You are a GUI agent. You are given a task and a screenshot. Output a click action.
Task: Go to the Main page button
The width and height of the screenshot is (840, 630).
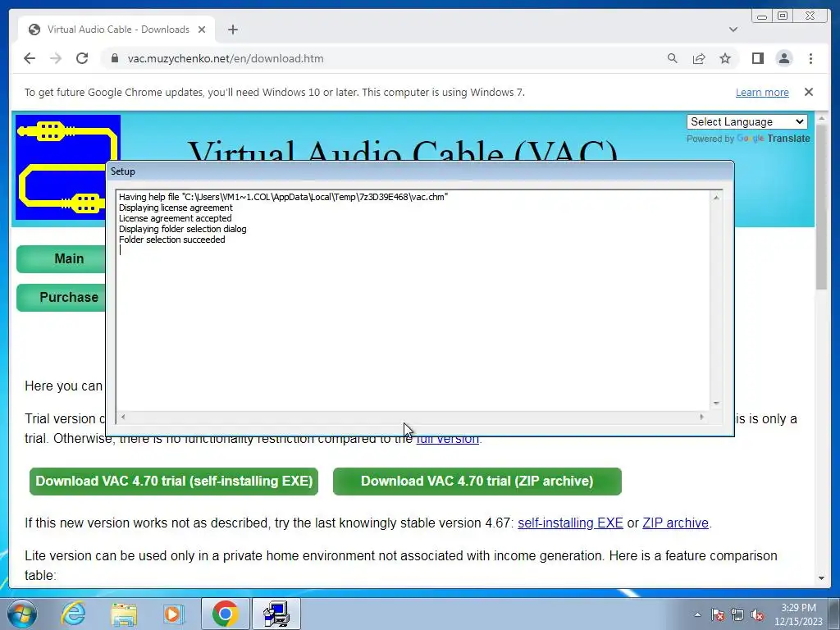point(62,258)
